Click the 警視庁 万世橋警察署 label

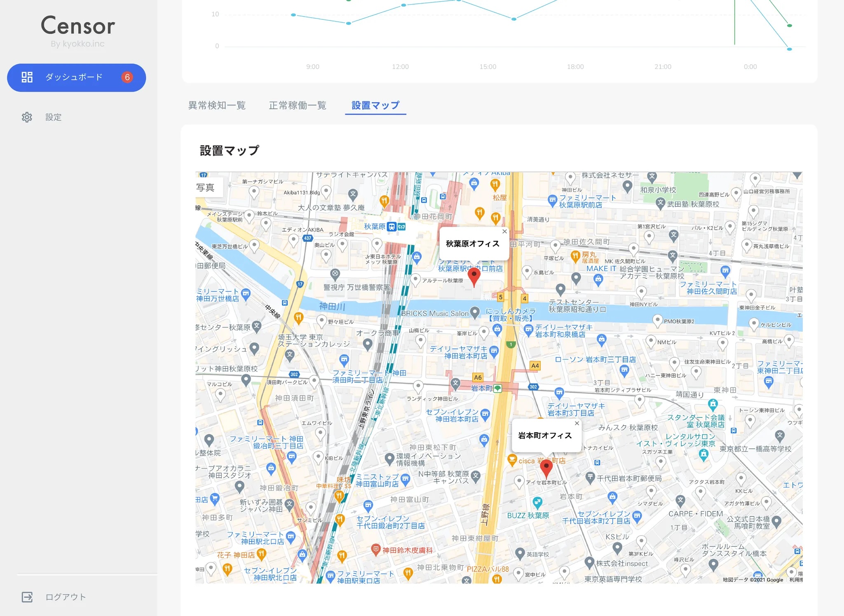click(356, 287)
